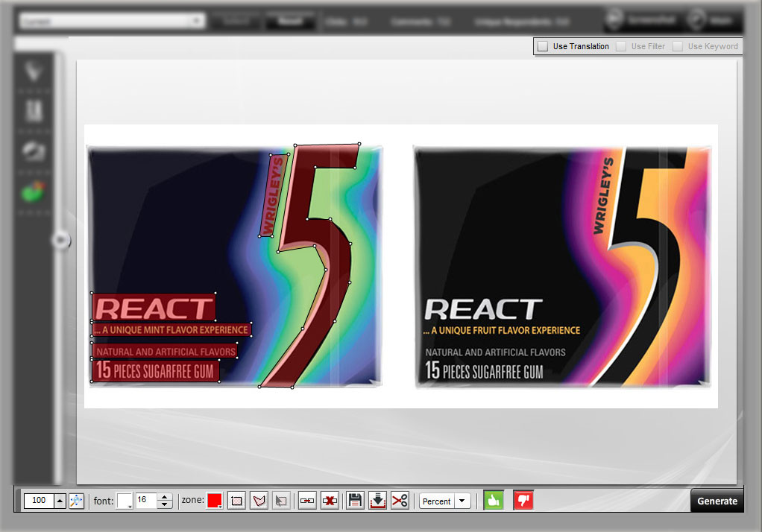Toggle the Use Keyword checkbox

coord(678,46)
